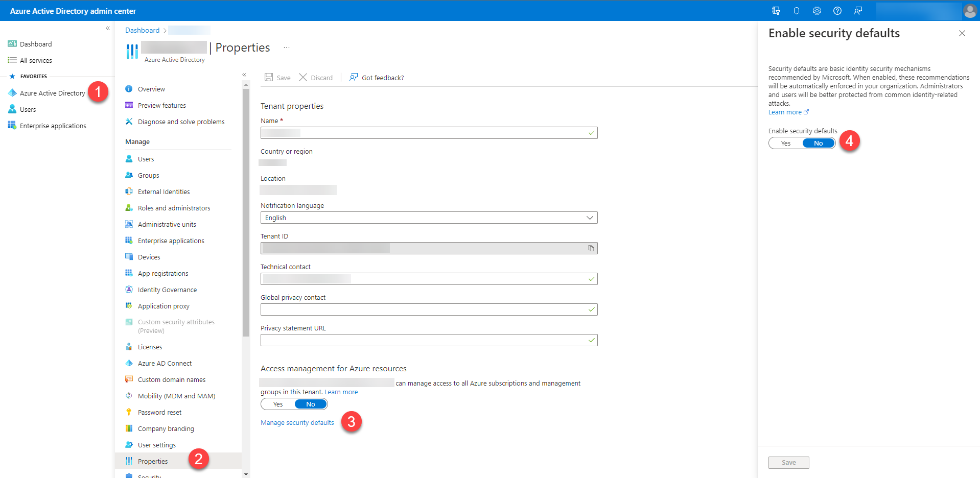Click User settings gear icon
980x478 pixels.
point(129,445)
